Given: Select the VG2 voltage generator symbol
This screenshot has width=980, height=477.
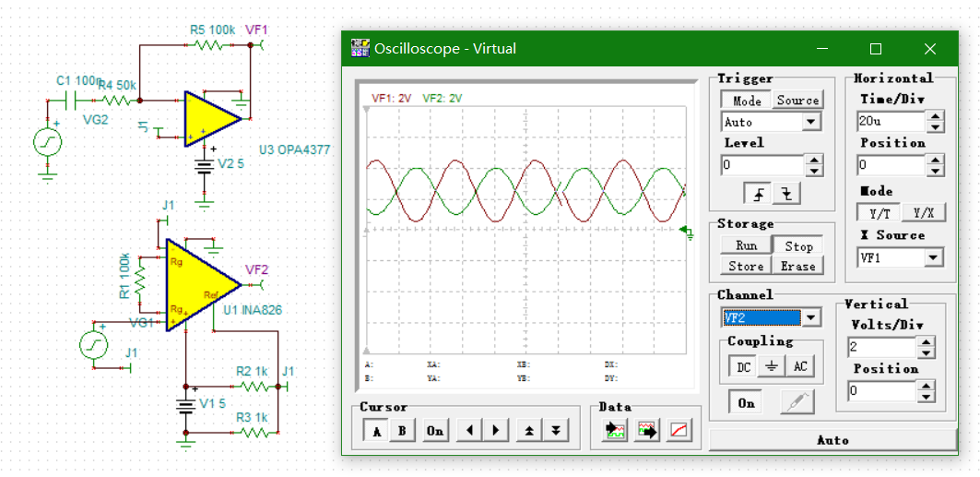Looking at the screenshot, I should 48,141.
